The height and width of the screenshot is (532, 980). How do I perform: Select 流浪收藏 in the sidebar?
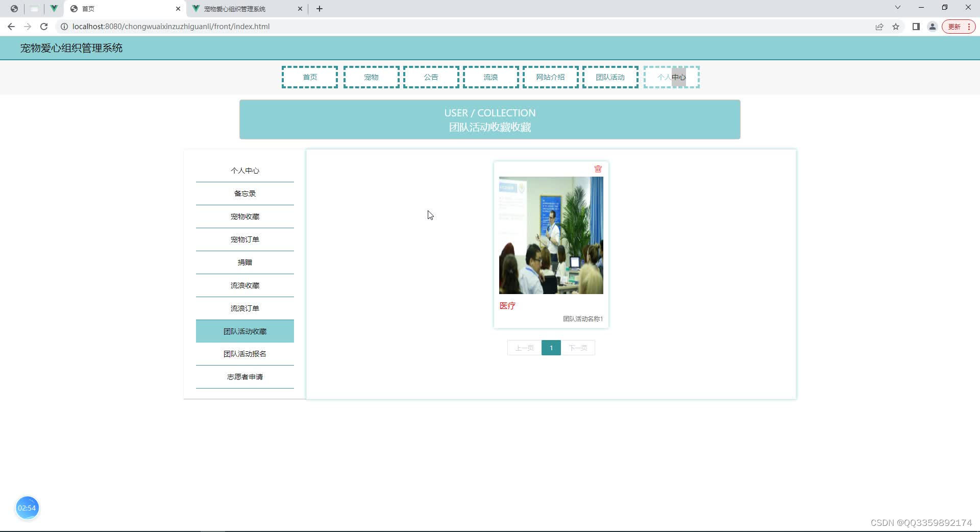[x=245, y=285]
